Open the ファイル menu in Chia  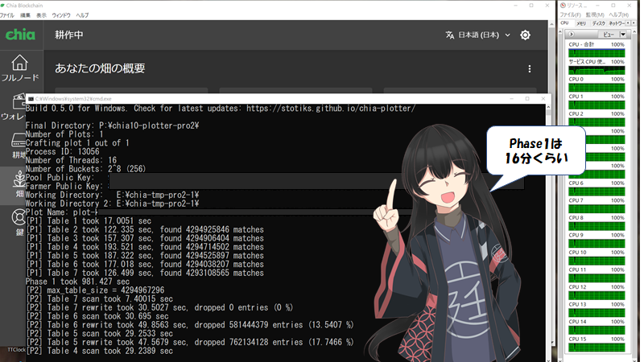tap(7, 15)
